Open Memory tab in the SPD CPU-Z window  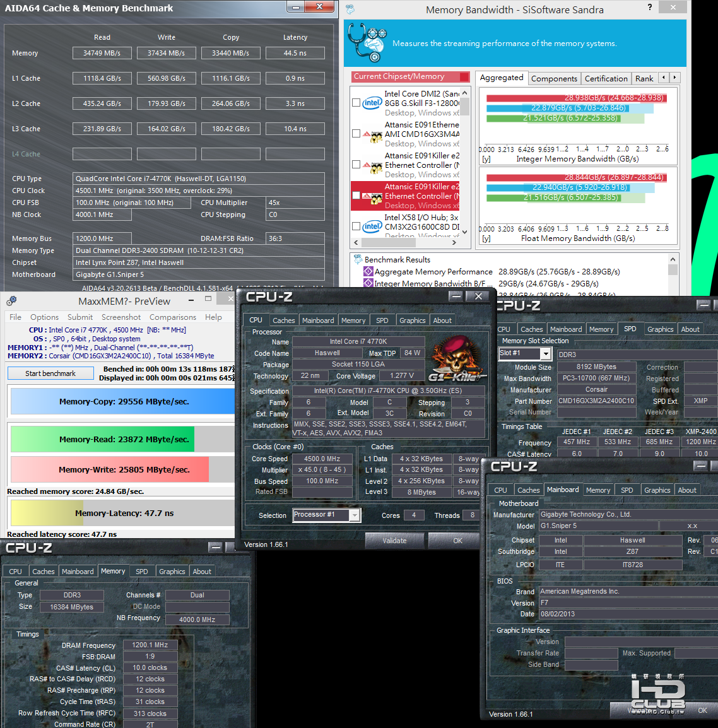point(601,329)
